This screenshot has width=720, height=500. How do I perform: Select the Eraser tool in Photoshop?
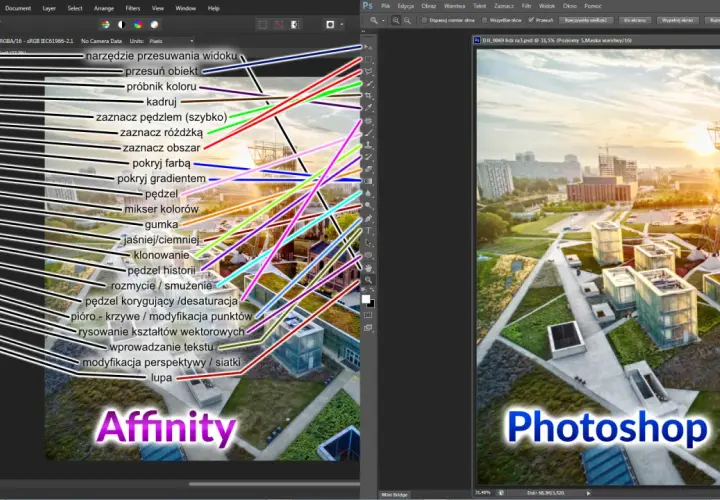[368, 169]
